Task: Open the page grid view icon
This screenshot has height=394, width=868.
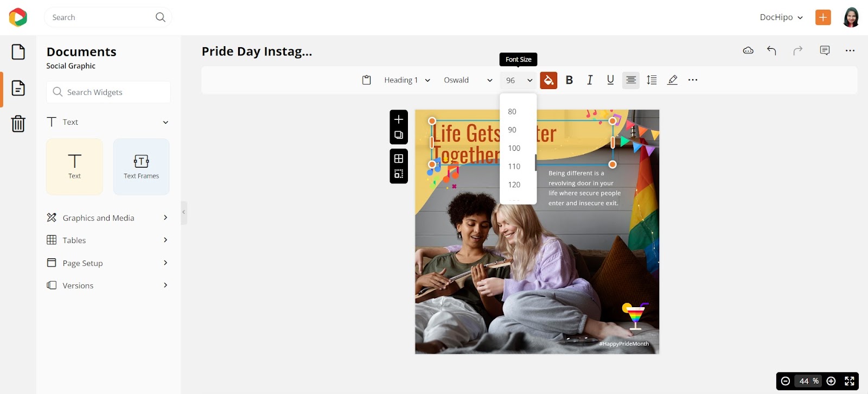Action: pyautogui.click(x=399, y=158)
